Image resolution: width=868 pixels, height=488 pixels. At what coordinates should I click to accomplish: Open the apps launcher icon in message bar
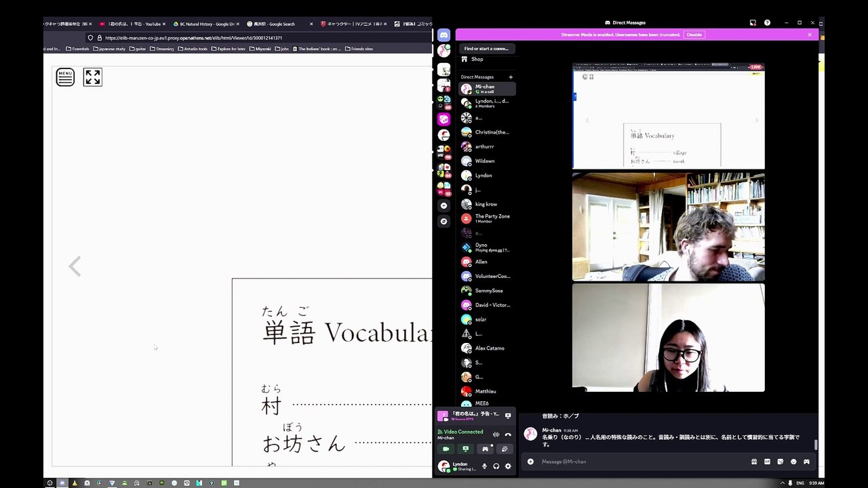point(806,462)
